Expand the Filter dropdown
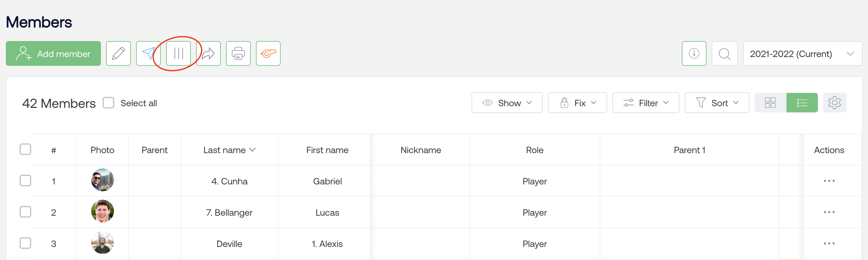 coord(646,103)
